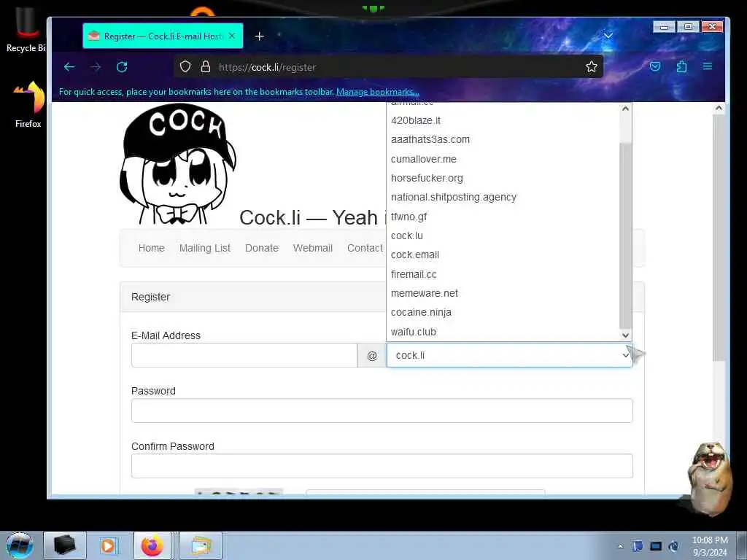The width and height of the screenshot is (747, 560).
Task: Click the network tray icon
Action: (x=656, y=546)
